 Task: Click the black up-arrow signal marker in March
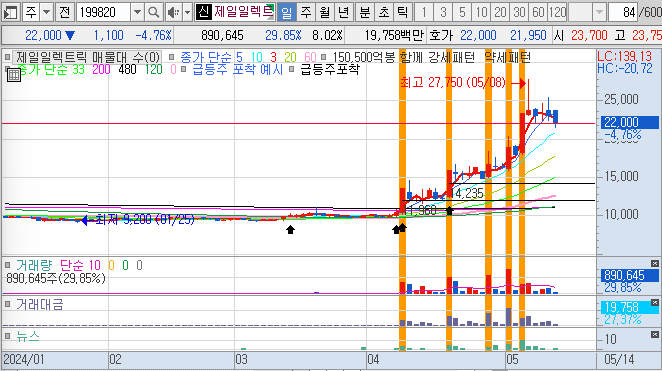(x=290, y=230)
